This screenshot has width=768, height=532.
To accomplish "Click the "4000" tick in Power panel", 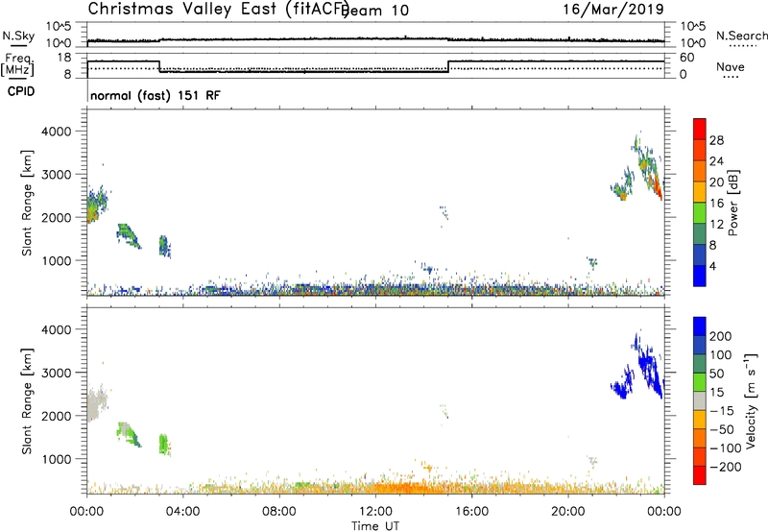I will point(57,132).
